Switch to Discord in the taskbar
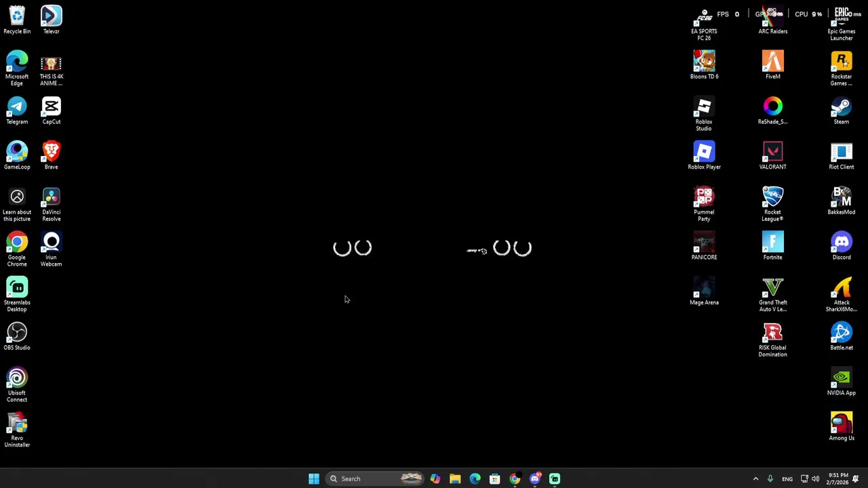The width and height of the screenshot is (868, 488). point(535,479)
